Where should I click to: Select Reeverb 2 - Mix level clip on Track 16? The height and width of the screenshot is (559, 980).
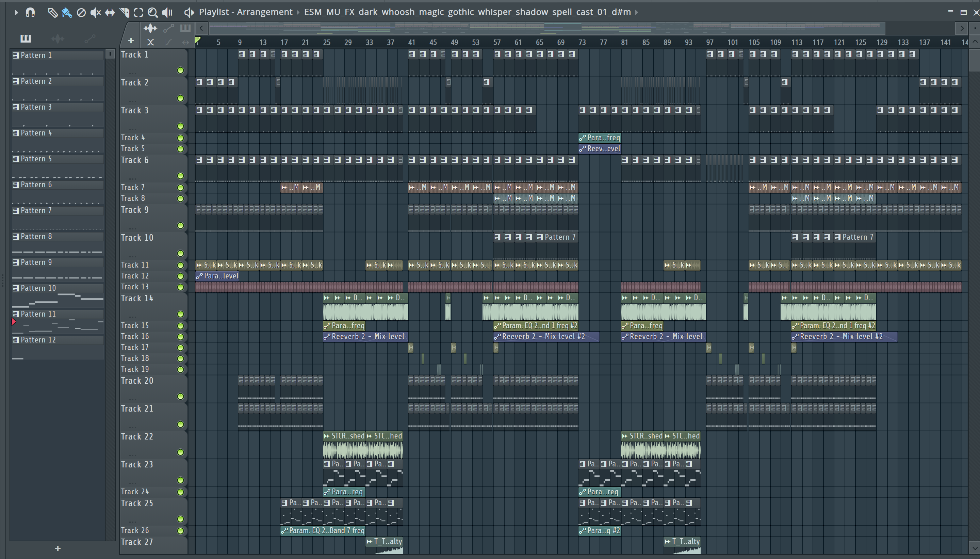tap(365, 337)
